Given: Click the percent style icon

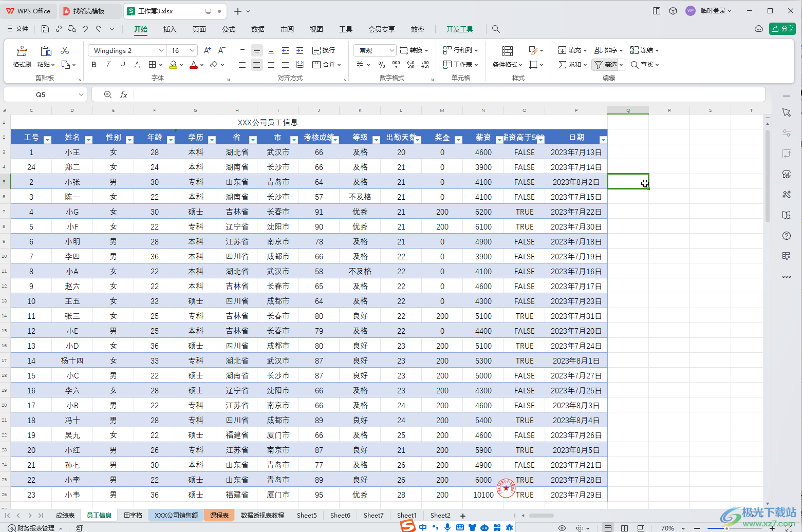Looking at the screenshot, I should tap(382, 65).
